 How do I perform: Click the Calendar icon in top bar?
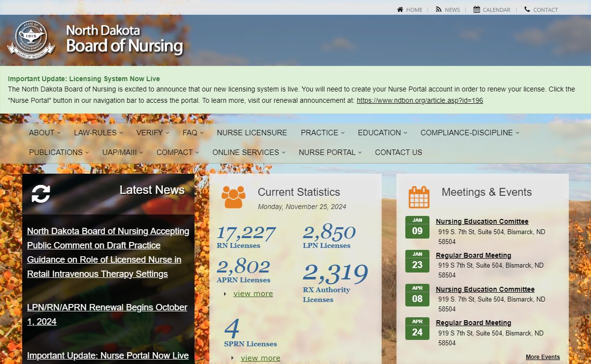(x=477, y=9)
